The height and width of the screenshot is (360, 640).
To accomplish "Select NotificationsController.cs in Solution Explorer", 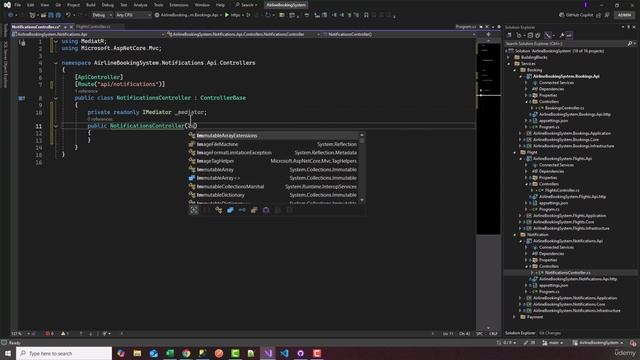I will click(567, 273).
